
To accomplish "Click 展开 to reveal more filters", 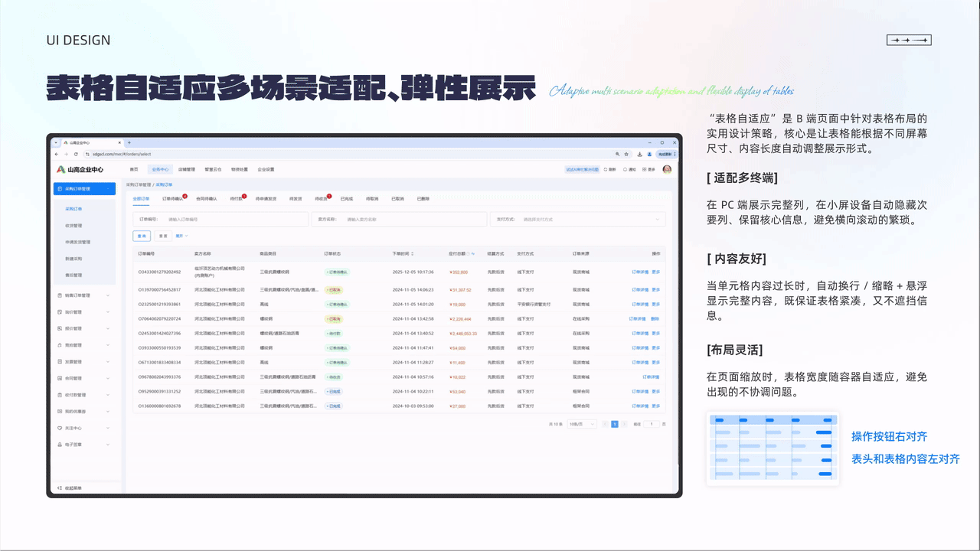I will click(x=178, y=235).
